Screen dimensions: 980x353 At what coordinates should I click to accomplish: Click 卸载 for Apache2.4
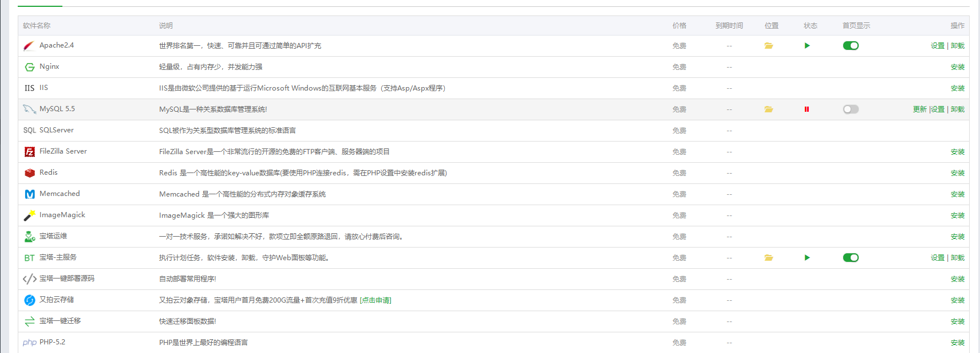tap(958, 46)
